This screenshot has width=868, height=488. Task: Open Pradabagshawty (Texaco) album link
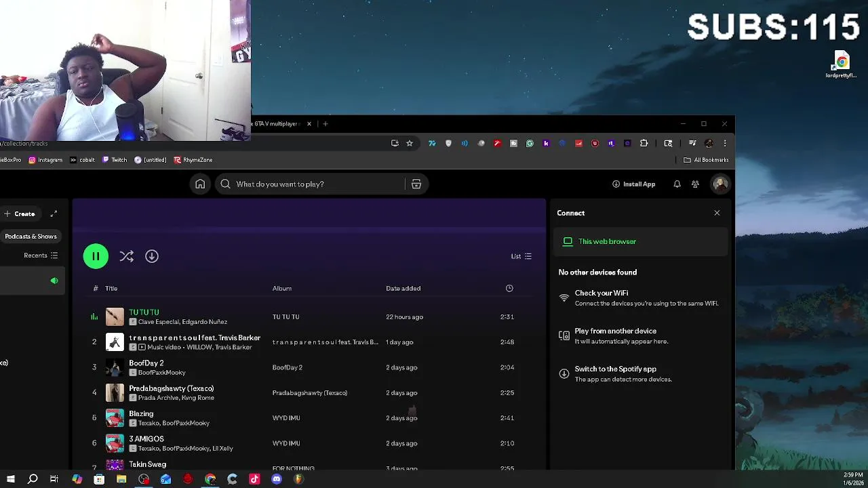(310, 393)
